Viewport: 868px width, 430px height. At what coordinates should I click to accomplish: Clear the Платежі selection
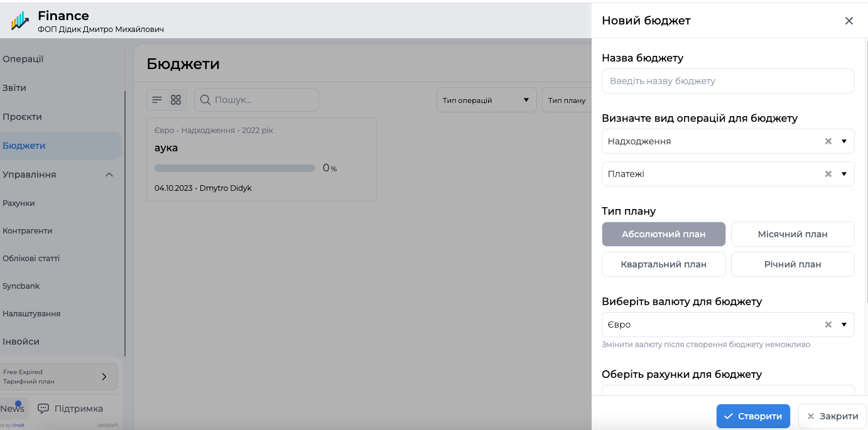point(828,174)
